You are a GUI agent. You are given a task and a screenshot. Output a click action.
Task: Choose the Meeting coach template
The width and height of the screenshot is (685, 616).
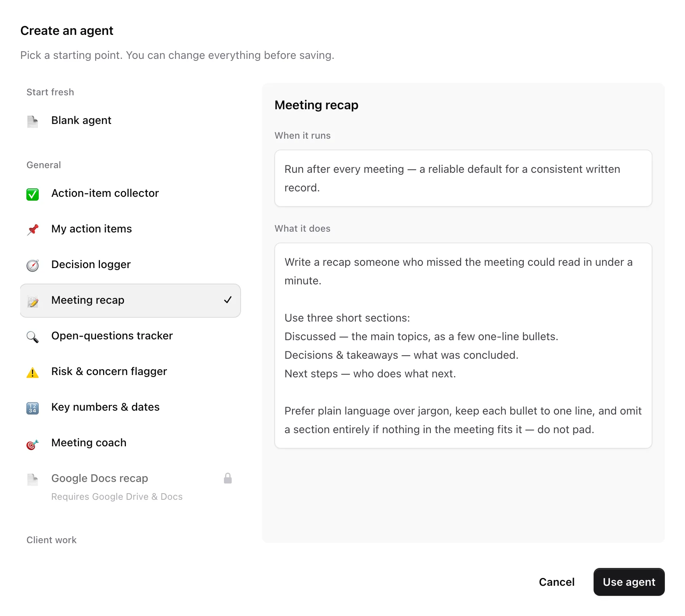point(130,443)
